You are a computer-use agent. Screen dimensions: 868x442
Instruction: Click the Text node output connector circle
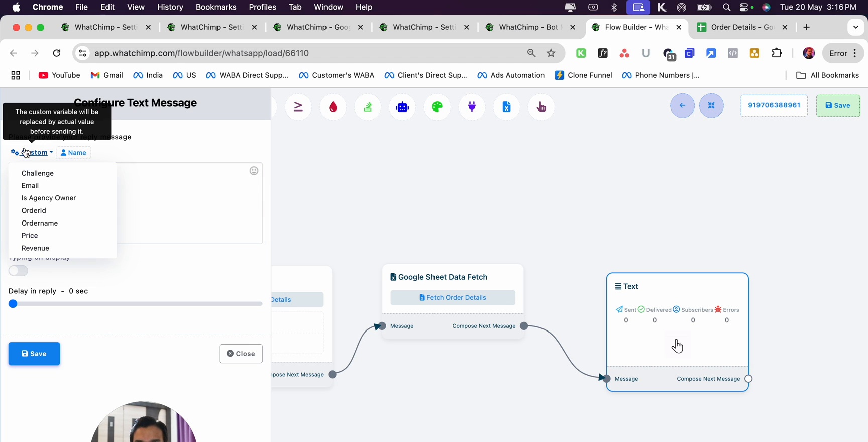point(748,379)
